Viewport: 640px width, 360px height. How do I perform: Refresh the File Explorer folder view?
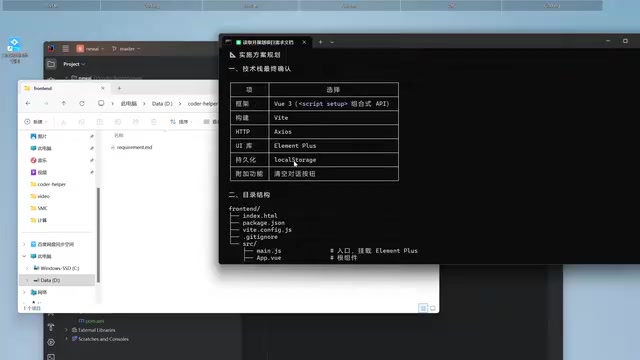pos(82,104)
